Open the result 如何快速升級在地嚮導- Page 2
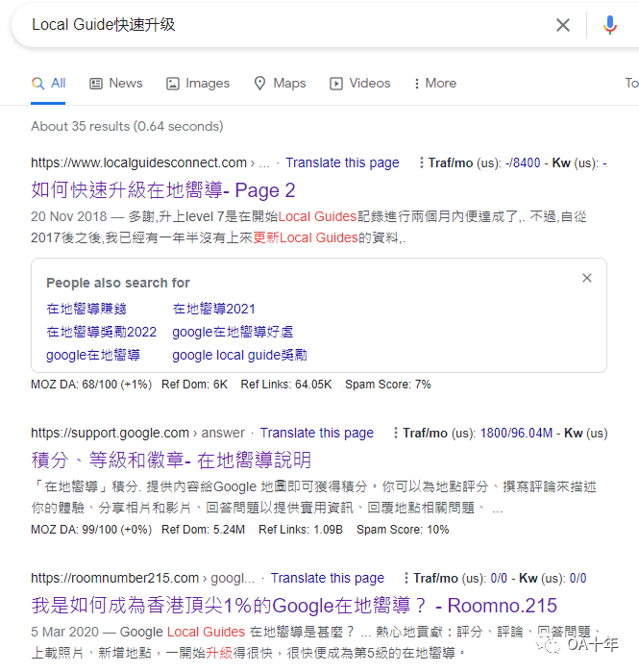Viewport: 639px width, 672px height. [163, 190]
